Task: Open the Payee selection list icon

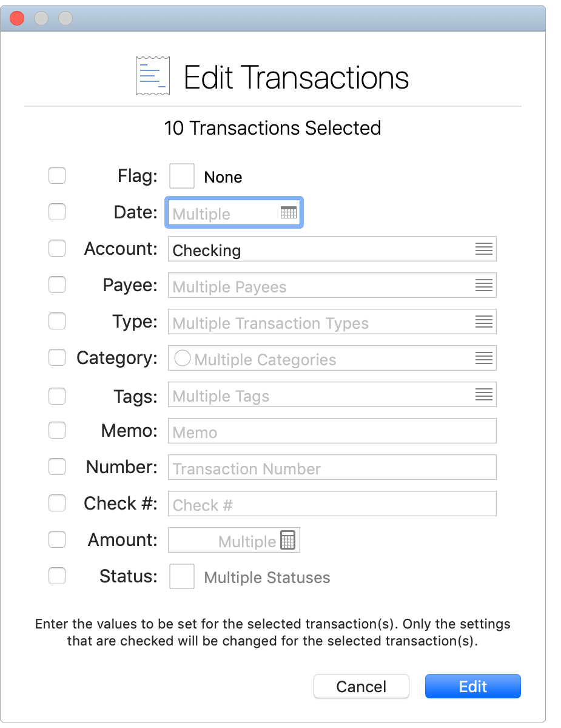Action: pyautogui.click(x=483, y=285)
